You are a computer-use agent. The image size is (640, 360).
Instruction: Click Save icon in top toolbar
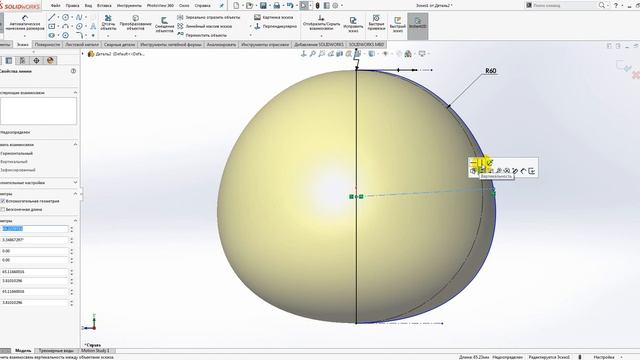coord(263,5)
